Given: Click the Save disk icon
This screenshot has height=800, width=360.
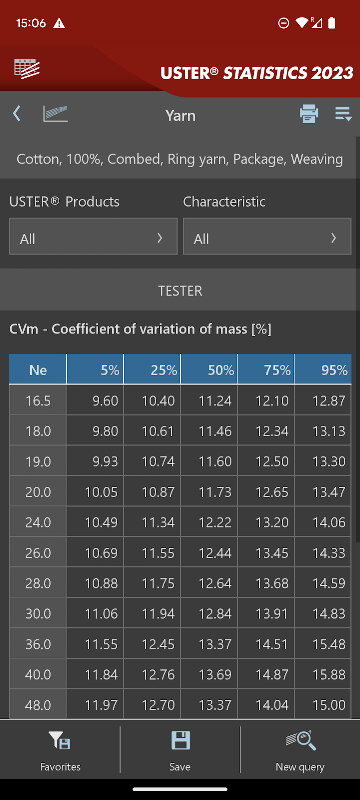Looking at the screenshot, I should [180, 740].
